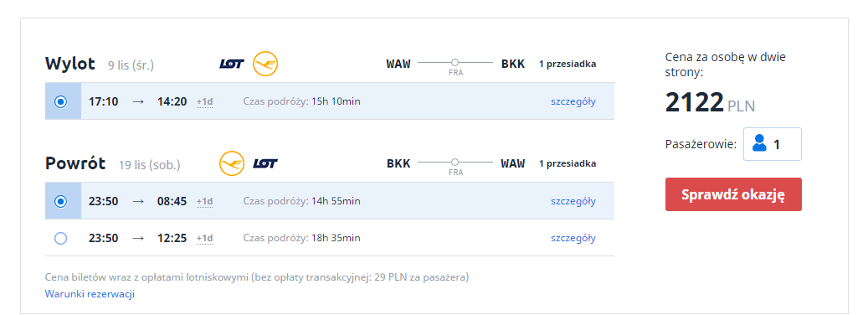Screen dimensions: 868x315
Task: Click the LOT logo in the Powrót row
Action: coord(265,163)
